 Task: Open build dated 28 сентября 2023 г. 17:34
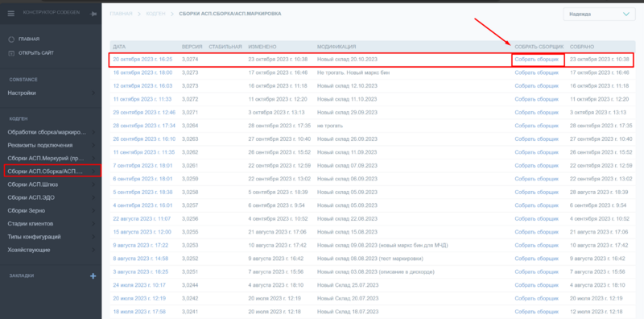[144, 126]
